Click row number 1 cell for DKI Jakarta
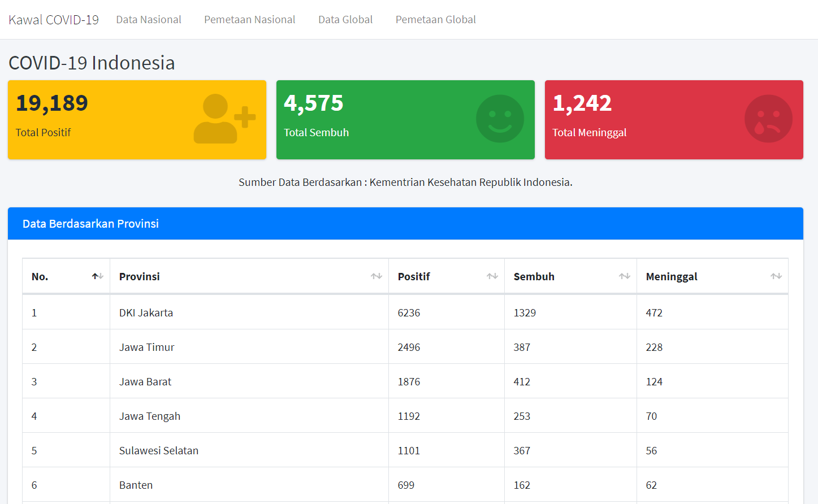Image resolution: width=818 pixels, height=504 pixels. (x=66, y=312)
